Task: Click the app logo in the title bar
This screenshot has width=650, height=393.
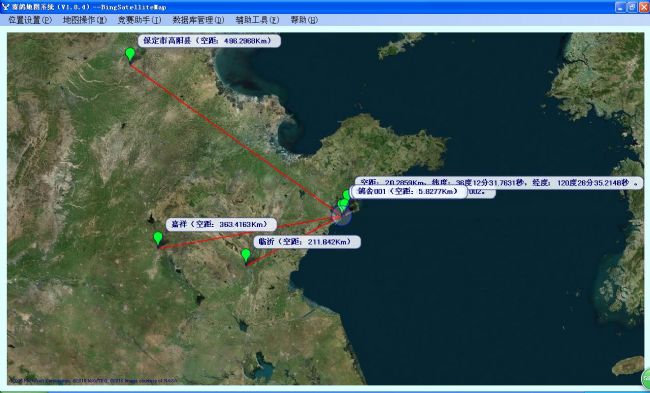Action: pos(5,6)
